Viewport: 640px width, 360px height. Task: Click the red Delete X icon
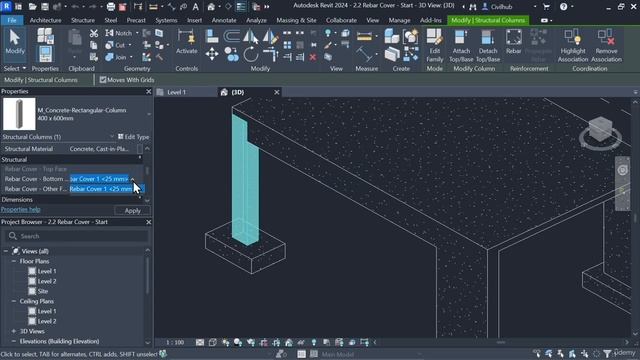313,57
